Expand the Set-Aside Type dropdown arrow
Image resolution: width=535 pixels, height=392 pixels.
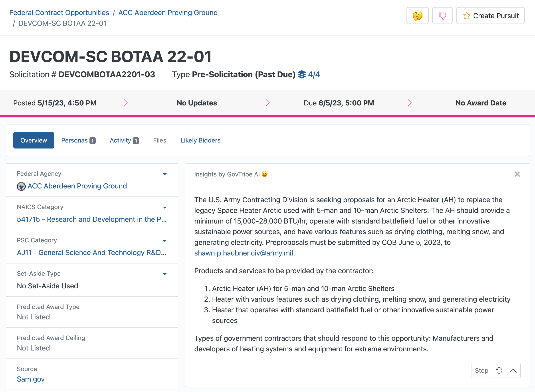tap(165, 274)
